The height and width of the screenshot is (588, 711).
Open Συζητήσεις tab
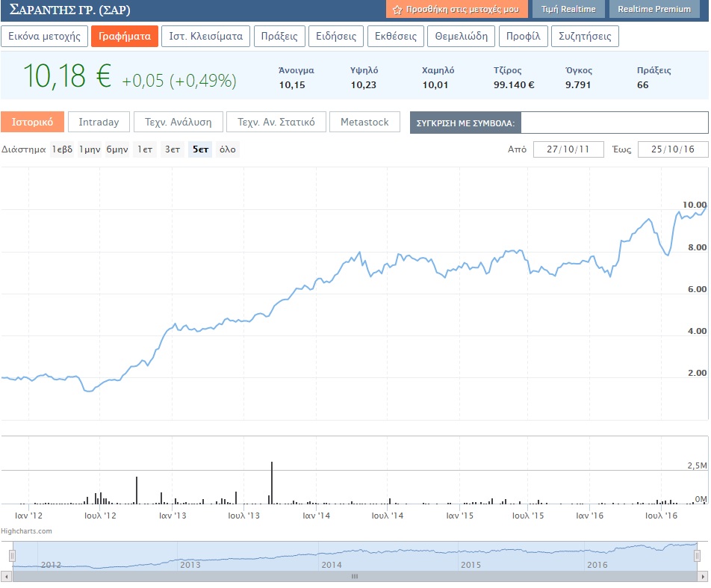(585, 37)
